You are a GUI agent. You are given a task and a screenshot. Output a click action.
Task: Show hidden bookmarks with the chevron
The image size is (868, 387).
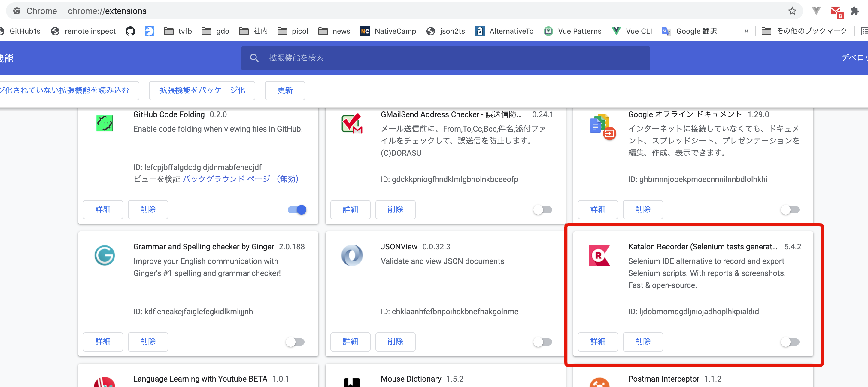point(746,31)
